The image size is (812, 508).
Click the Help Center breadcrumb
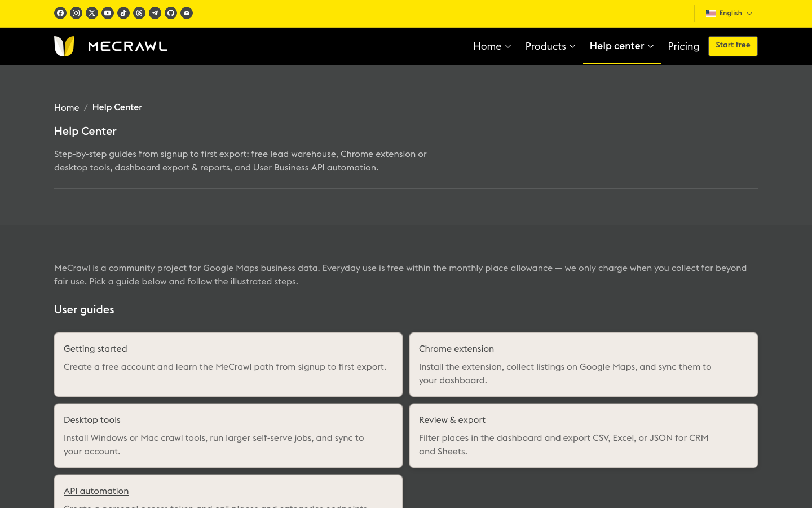(117, 107)
